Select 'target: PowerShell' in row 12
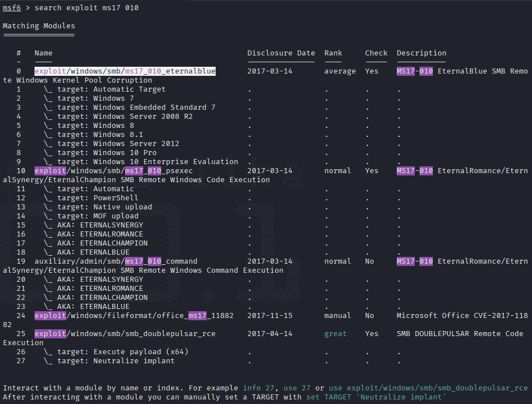The height and width of the screenshot is (404, 532). (x=98, y=198)
